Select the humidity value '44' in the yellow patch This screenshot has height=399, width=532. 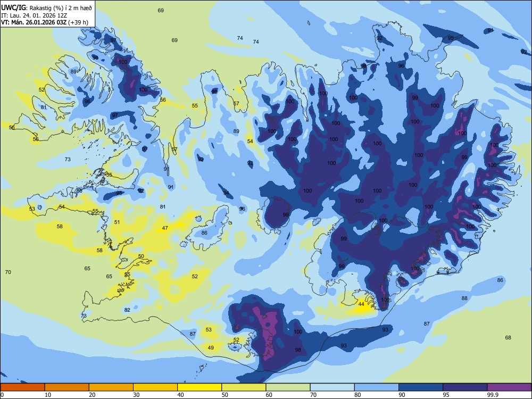[x=361, y=304]
